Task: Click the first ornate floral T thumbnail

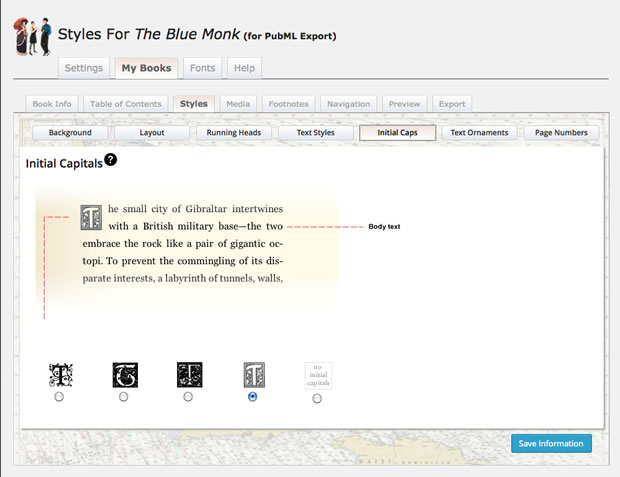Action: pos(60,375)
